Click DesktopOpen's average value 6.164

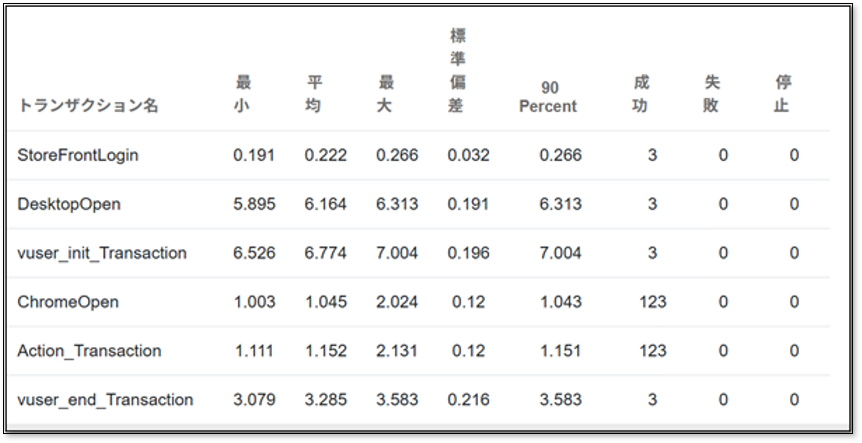326,204
